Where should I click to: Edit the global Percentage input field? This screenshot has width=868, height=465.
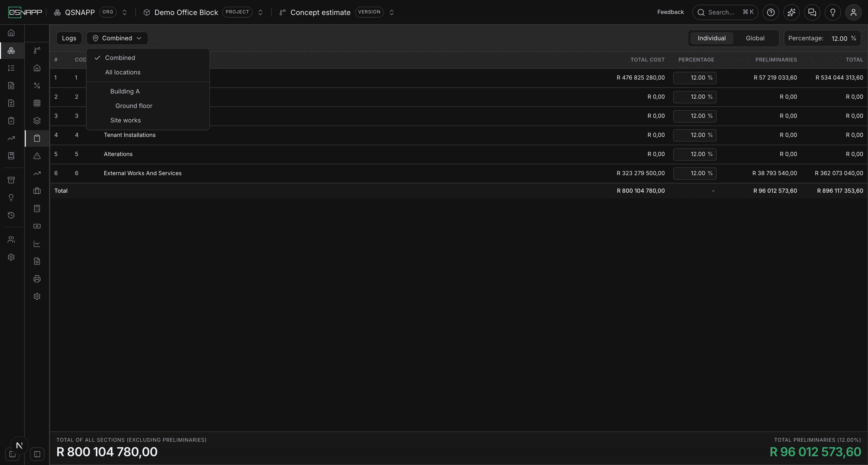coord(839,38)
